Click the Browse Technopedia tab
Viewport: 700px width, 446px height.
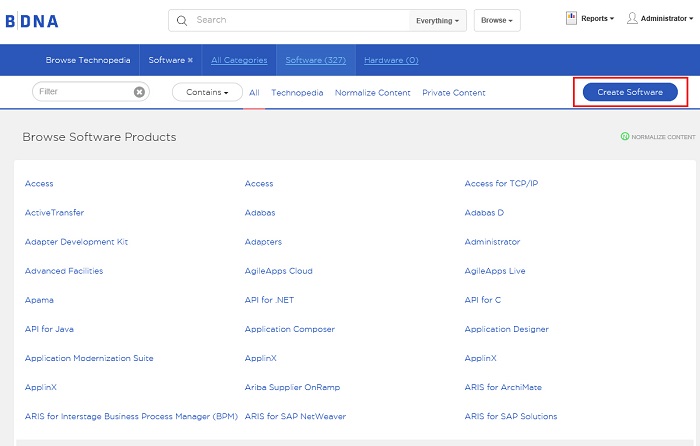tap(88, 60)
